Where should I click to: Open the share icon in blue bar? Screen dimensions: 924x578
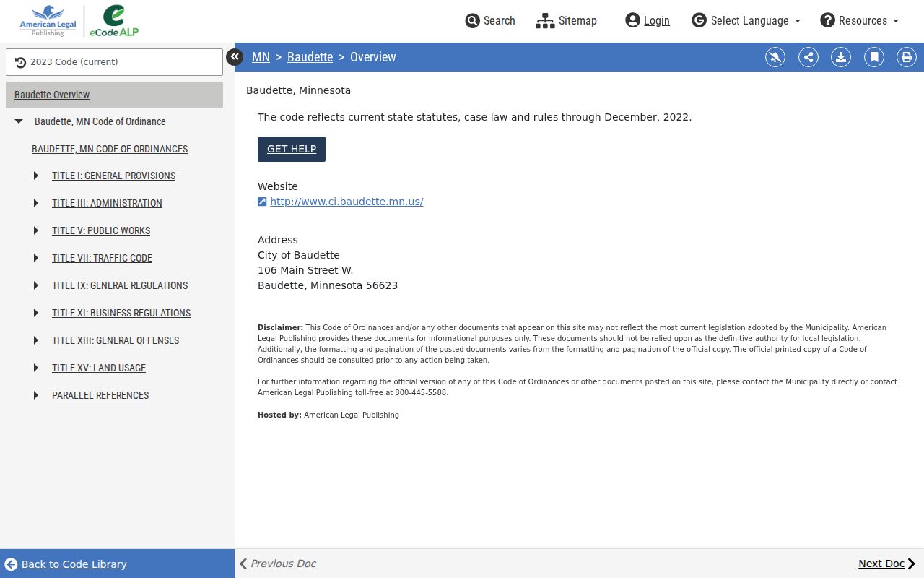(808, 57)
